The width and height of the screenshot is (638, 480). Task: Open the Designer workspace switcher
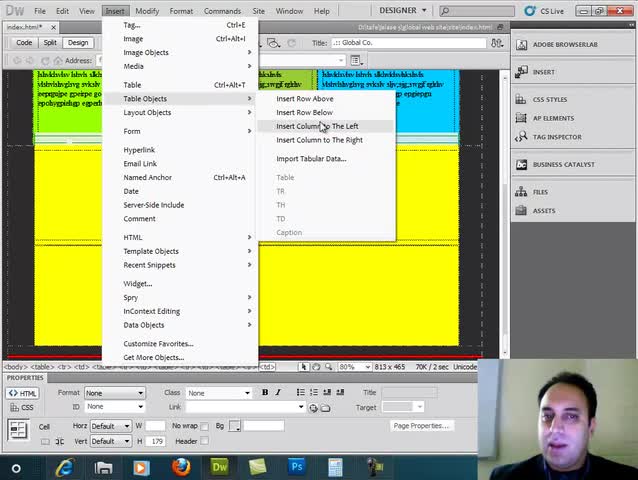pyautogui.click(x=402, y=11)
